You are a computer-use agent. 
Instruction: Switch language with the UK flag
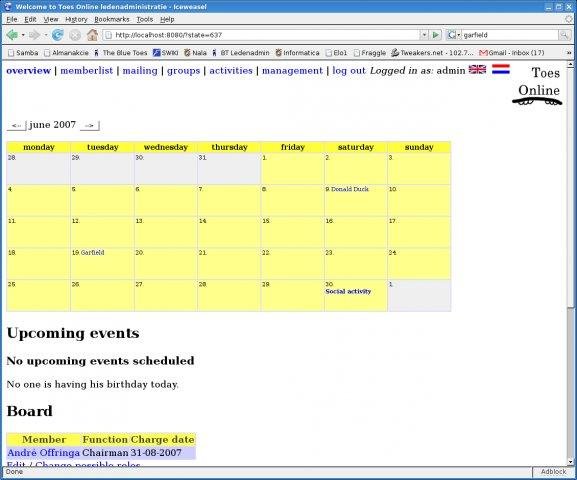coord(477,69)
